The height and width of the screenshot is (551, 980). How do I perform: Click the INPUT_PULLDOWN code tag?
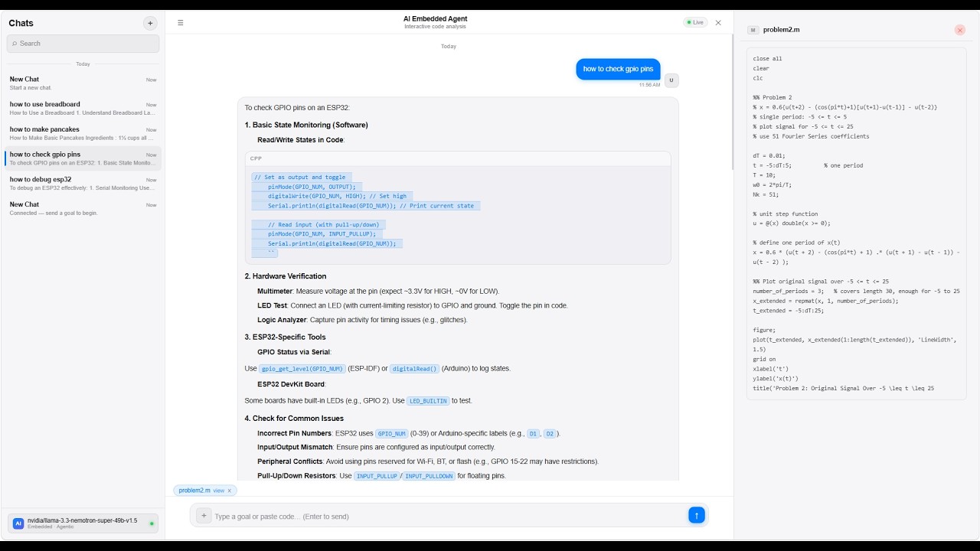(x=429, y=476)
